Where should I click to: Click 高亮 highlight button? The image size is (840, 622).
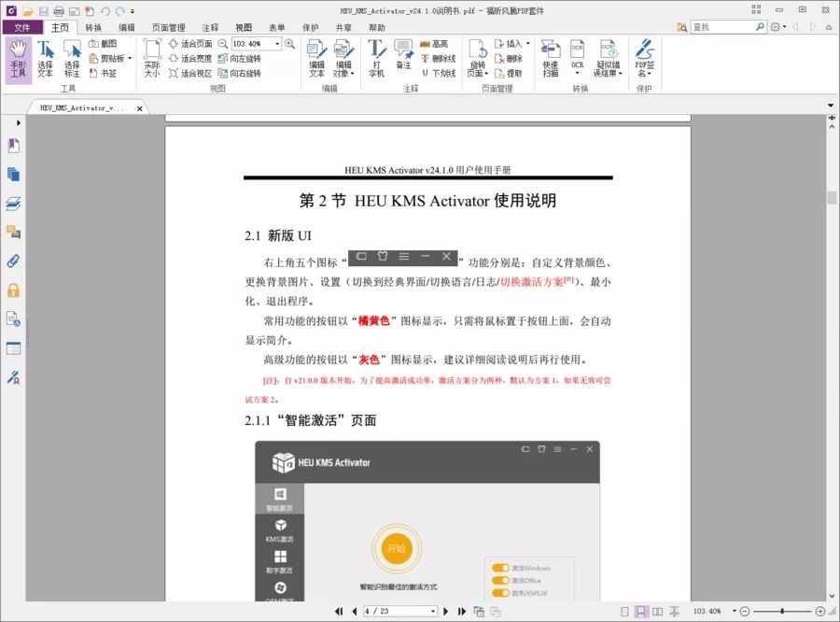(x=434, y=44)
